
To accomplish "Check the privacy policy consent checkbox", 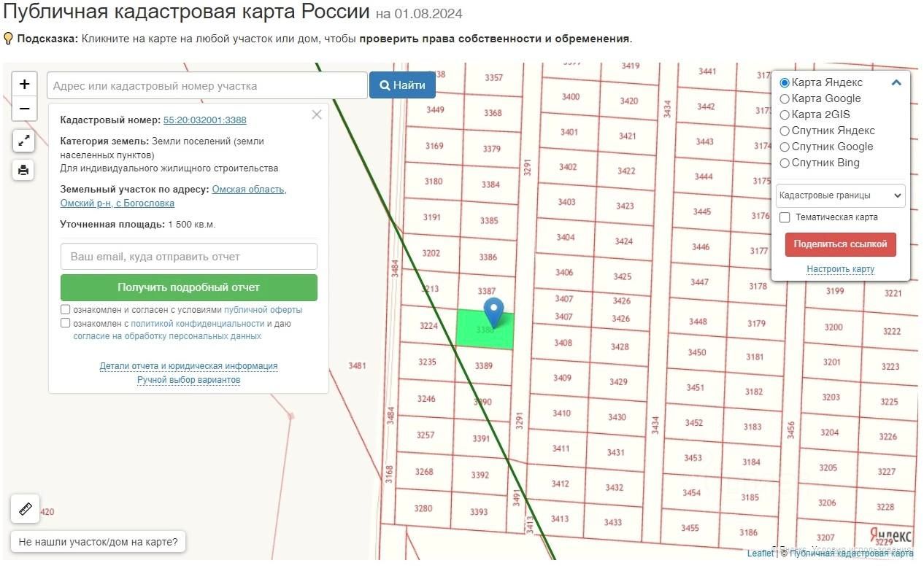I will pyautogui.click(x=66, y=323).
